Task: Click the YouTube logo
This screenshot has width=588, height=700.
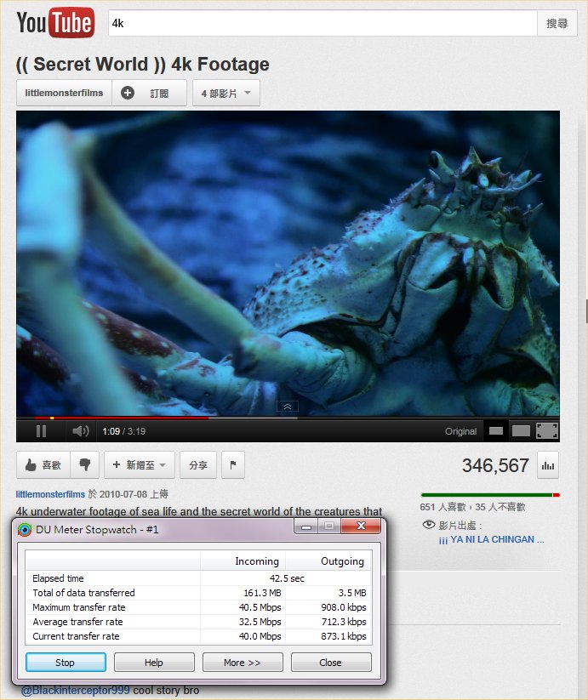Action: (x=55, y=22)
